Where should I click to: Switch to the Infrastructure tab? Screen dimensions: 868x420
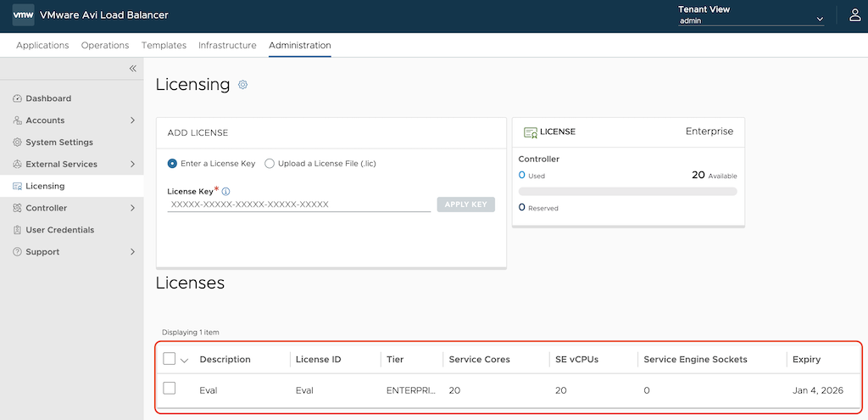227,46
